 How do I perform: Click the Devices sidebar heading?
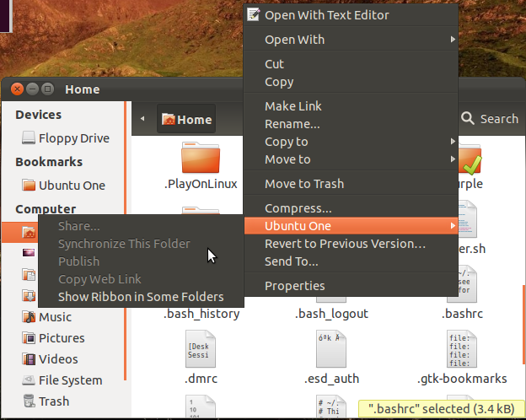(39, 115)
